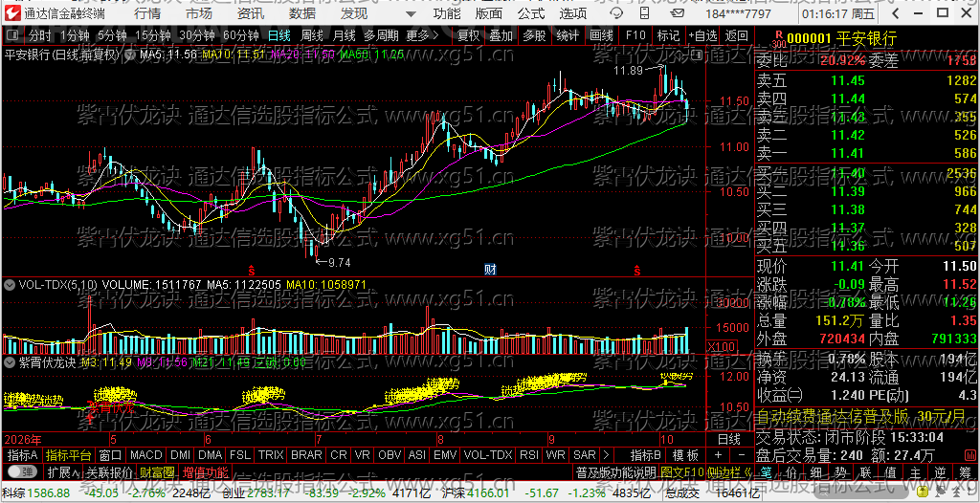Click the 叠加 overlay button
The height and width of the screenshot is (503, 980).
click(x=501, y=35)
